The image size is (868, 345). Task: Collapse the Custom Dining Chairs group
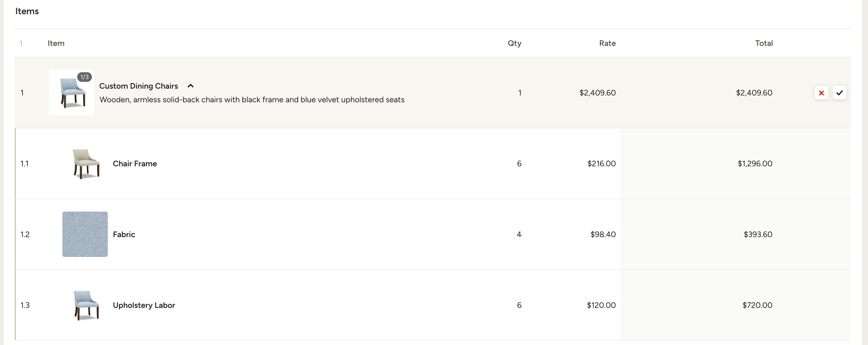click(x=190, y=86)
